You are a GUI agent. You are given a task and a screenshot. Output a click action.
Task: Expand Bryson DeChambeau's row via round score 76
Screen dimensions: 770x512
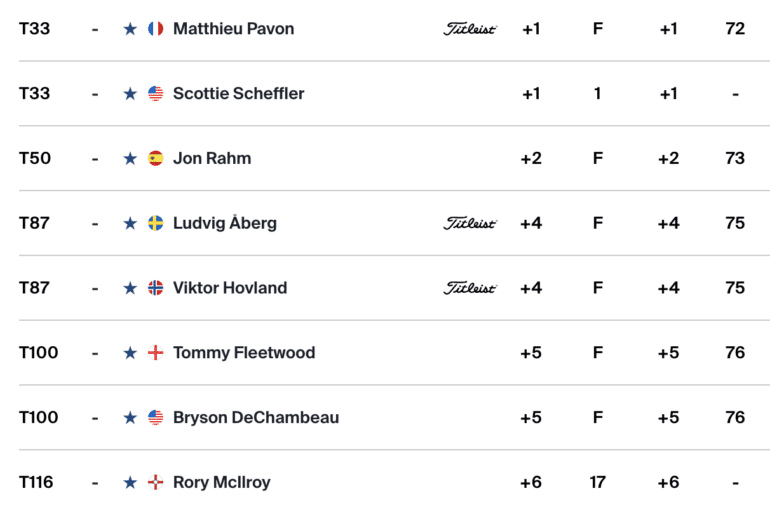(x=735, y=417)
